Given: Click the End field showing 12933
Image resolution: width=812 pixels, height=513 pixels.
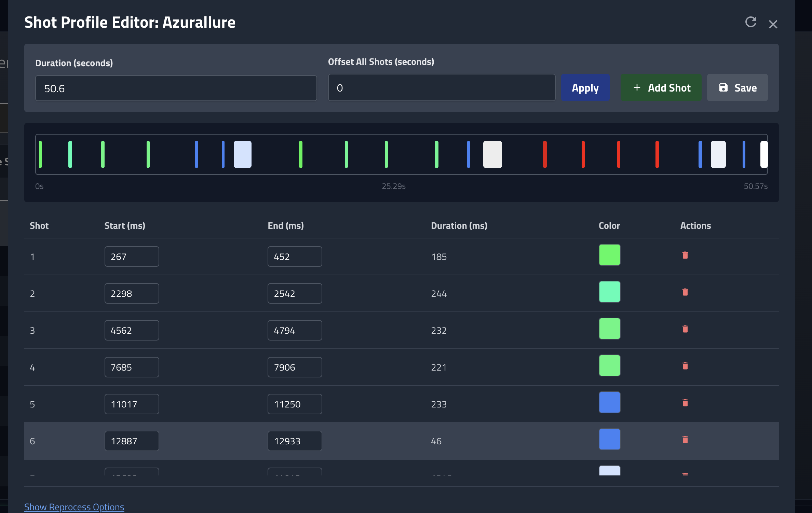Looking at the screenshot, I should coord(295,441).
